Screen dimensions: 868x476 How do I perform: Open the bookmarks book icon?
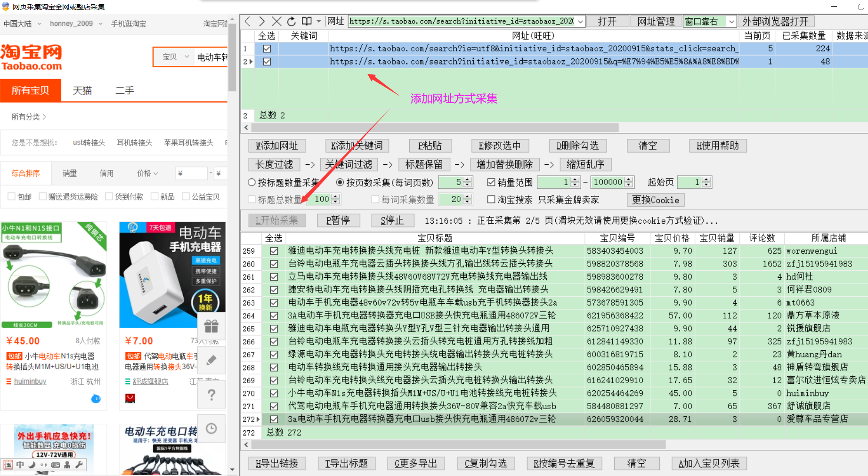307,22
